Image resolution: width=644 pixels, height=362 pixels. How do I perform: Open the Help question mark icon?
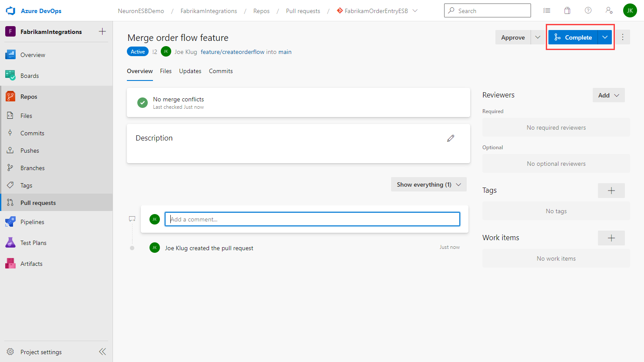[588, 10]
